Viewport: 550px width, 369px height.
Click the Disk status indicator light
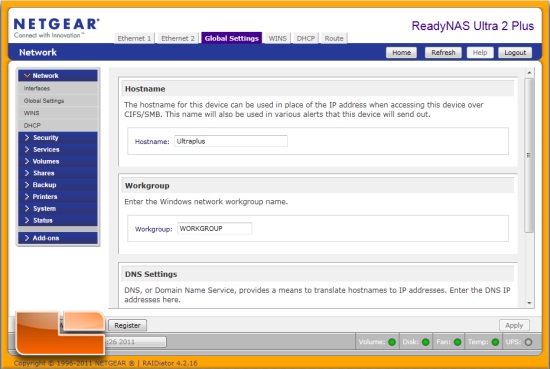coord(425,342)
